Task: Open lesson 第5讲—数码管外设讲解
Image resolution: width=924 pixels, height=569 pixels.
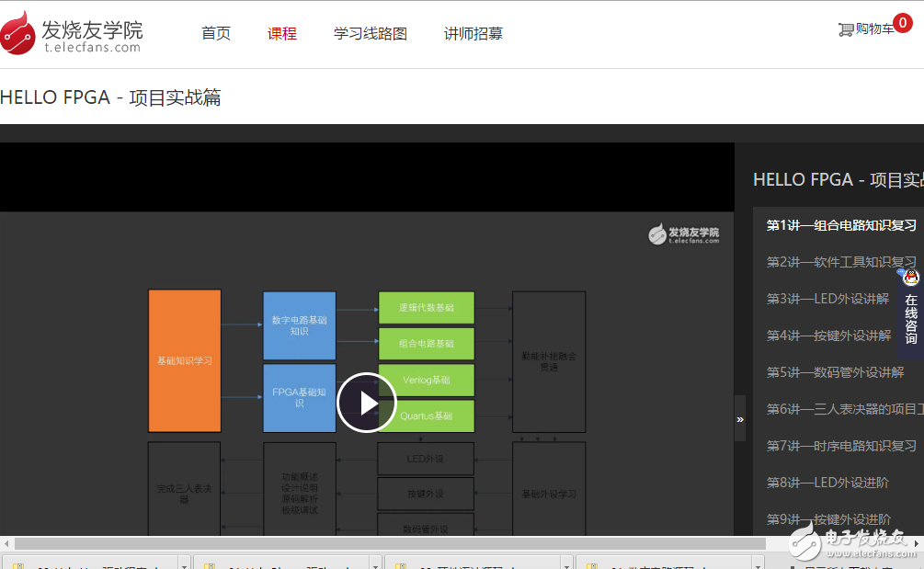Action: 835,372
